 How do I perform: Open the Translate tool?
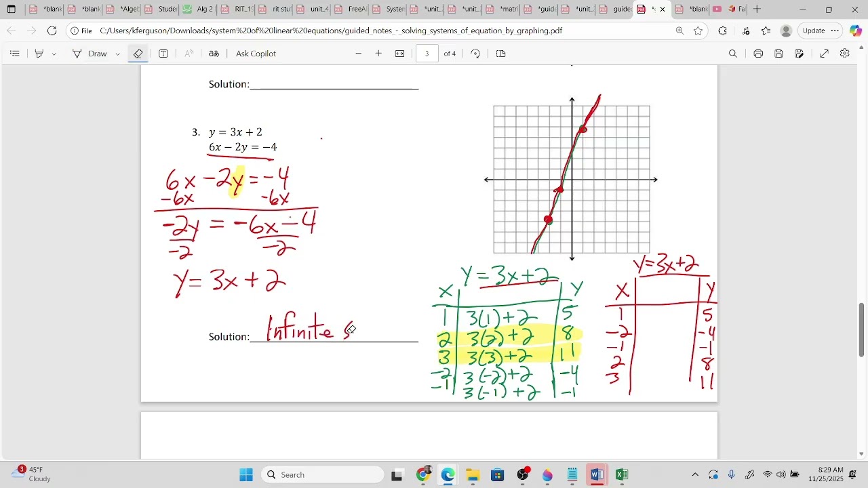click(x=214, y=54)
